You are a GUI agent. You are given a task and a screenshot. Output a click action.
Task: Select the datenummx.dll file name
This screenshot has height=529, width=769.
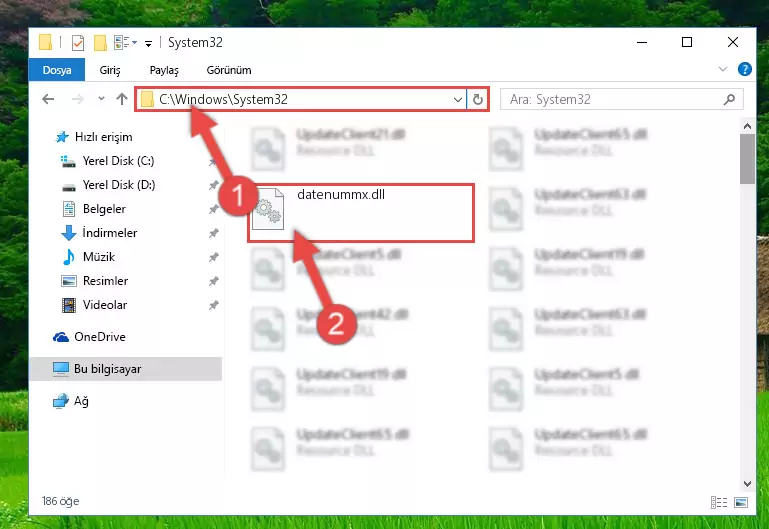point(341,195)
